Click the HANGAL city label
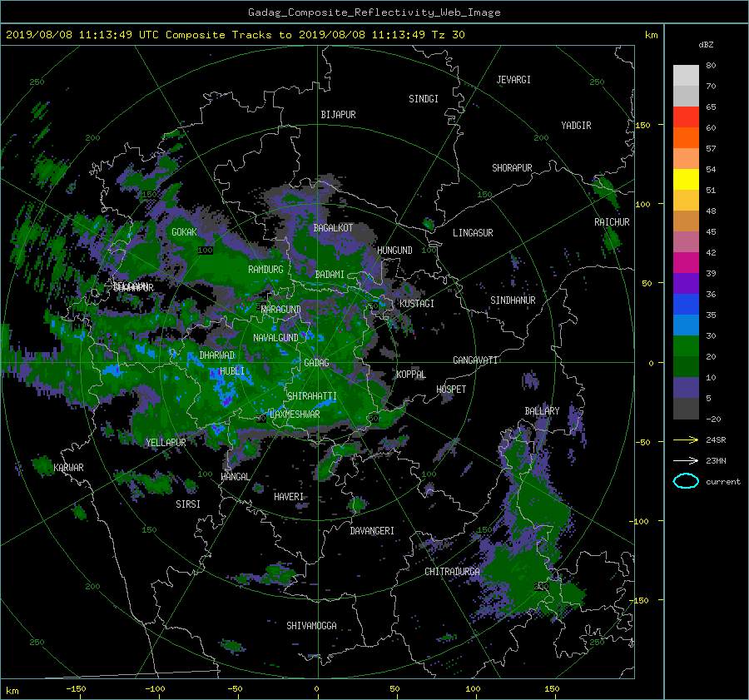 click(x=235, y=476)
